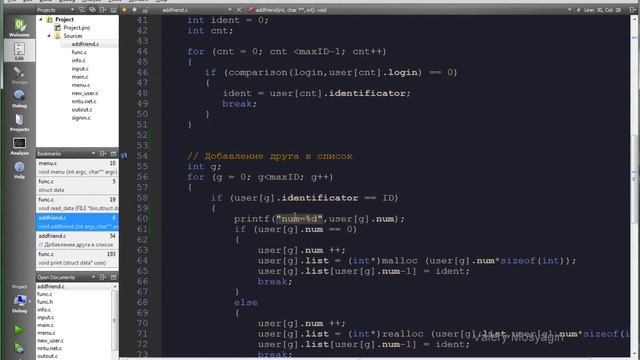Select input.c in the project tree
Screen dimensions: 640x360
click(80, 69)
